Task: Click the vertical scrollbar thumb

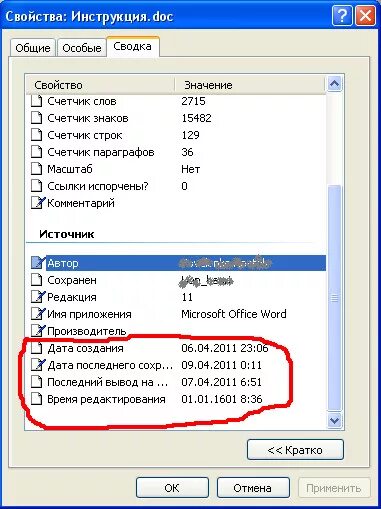Action: tap(334, 298)
